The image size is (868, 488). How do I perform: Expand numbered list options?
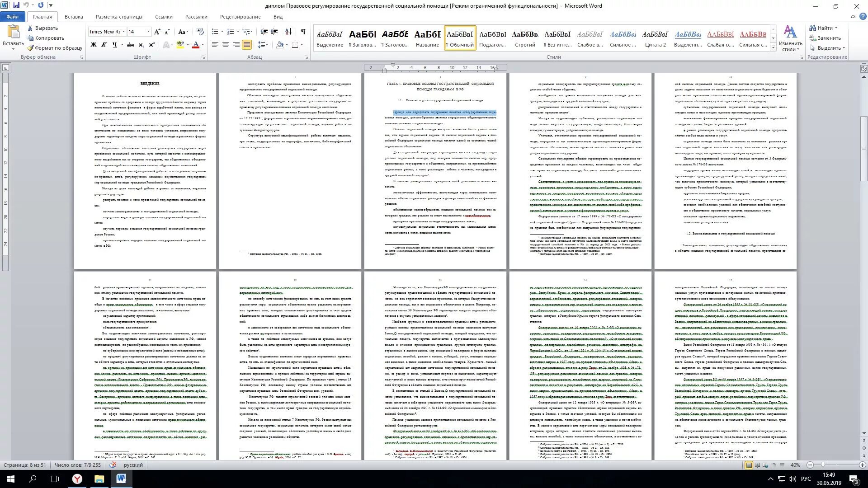[x=238, y=32]
